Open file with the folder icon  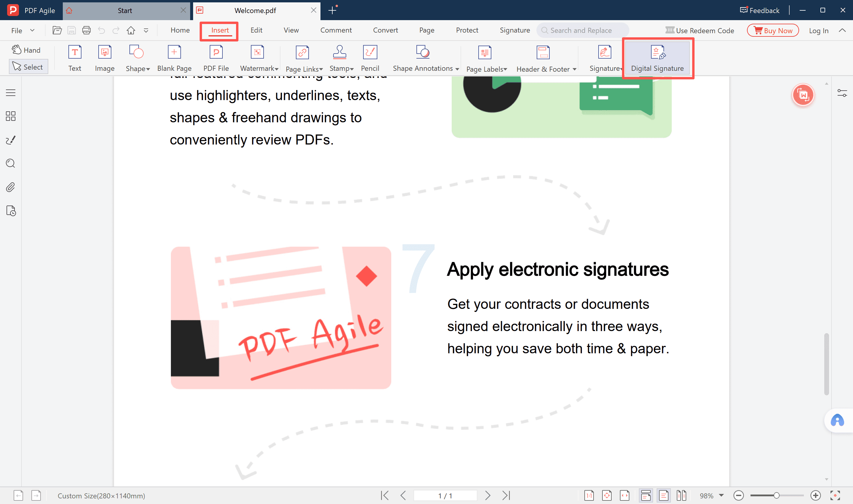pos(57,30)
